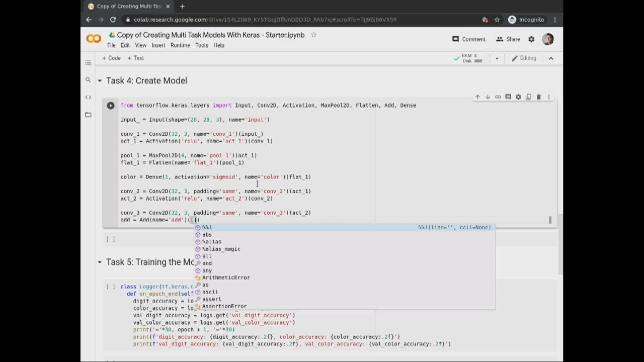Open the View menu
The width and height of the screenshot is (644, 362).
click(x=141, y=45)
